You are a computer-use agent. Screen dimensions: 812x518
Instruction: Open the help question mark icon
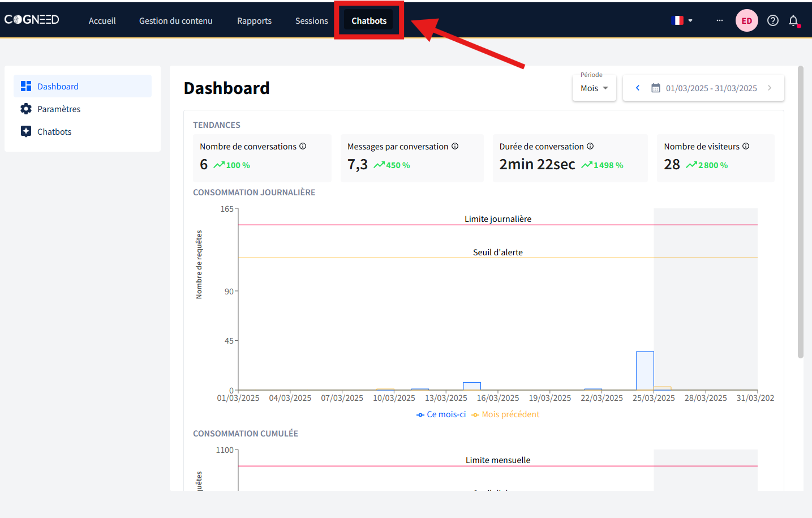[772, 21]
